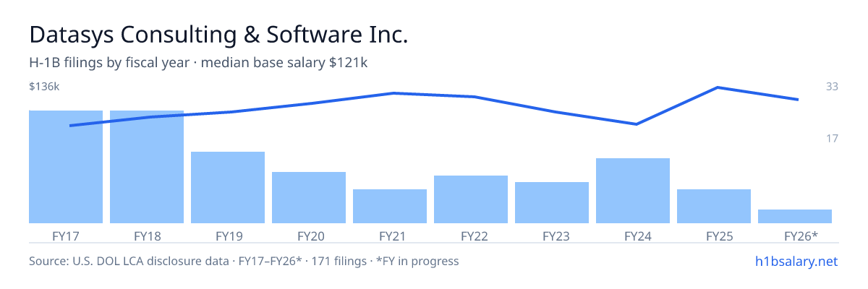Click the source disclosure data footnote
The image size is (868, 289).
pyautogui.click(x=244, y=261)
